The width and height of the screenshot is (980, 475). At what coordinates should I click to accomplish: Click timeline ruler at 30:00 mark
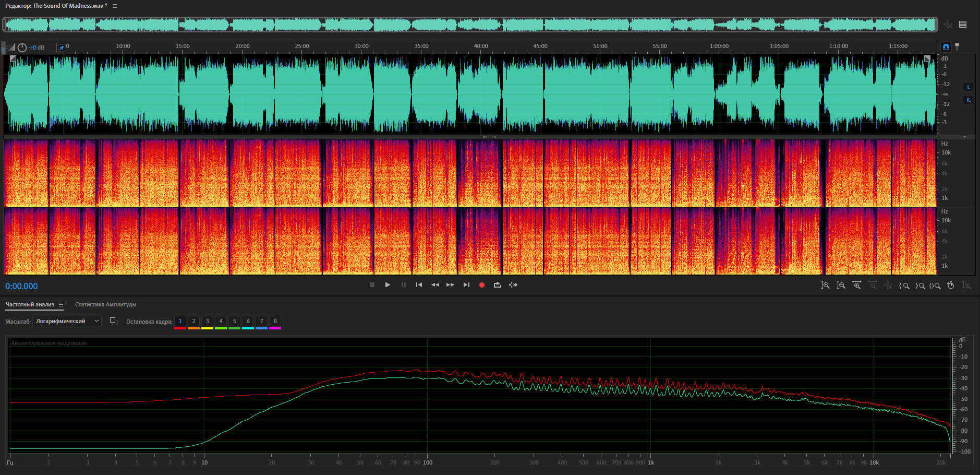click(361, 47)
